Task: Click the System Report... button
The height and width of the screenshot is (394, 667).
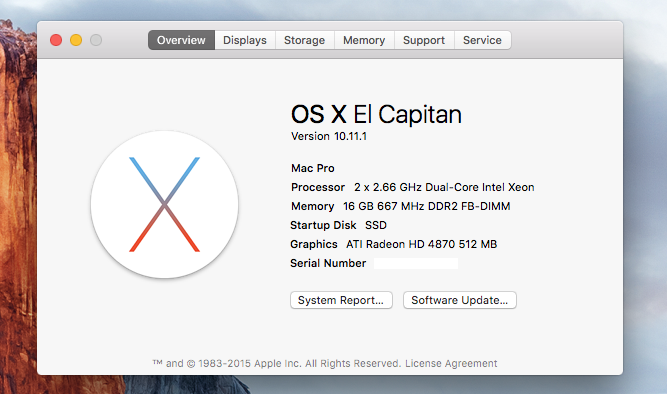Action: point(341,300)
